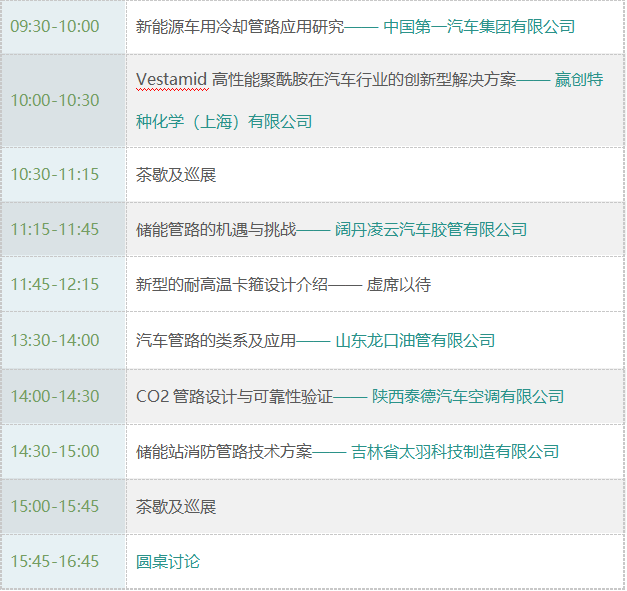Select time cell 15:45-16:45
Image resolution: width=627 pixels, height=591 pixels.
pyautogui.click(x=64, y=562)
